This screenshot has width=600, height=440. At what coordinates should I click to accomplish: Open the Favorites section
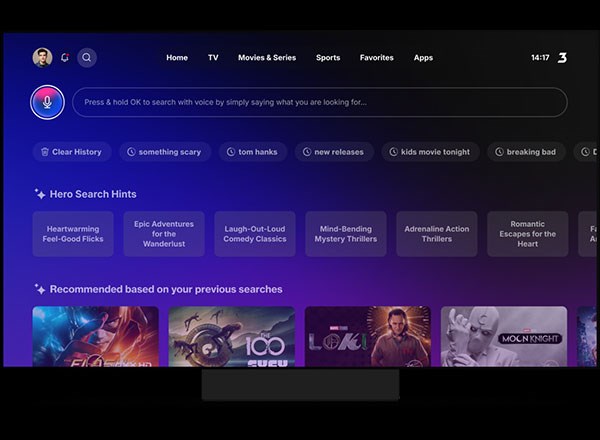pos(377,58)
